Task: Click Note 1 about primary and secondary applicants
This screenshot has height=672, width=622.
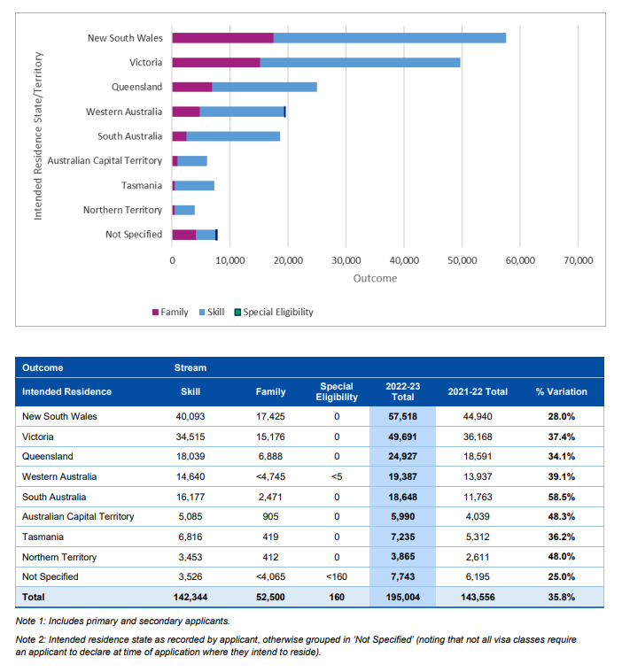Action: 122,622
